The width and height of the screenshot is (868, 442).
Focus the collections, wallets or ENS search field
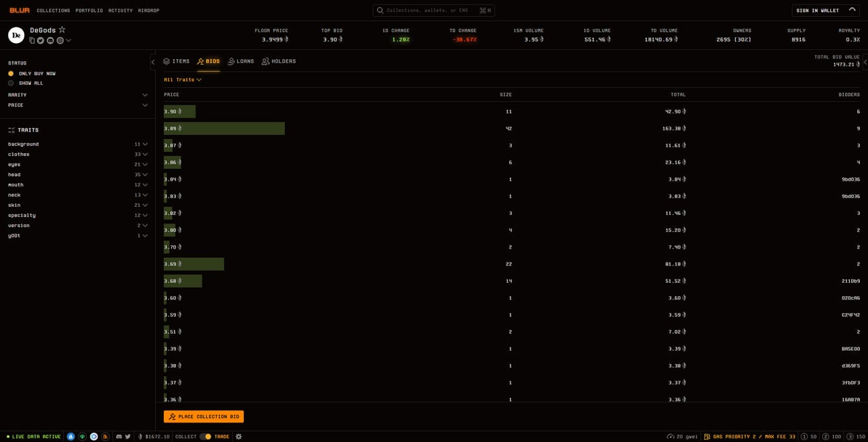(434, 10)
